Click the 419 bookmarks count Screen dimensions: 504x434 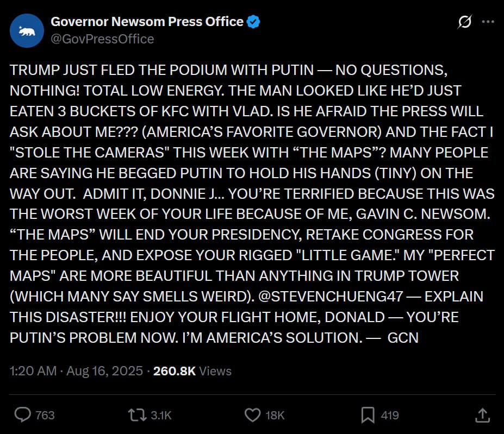coord(390,416)
